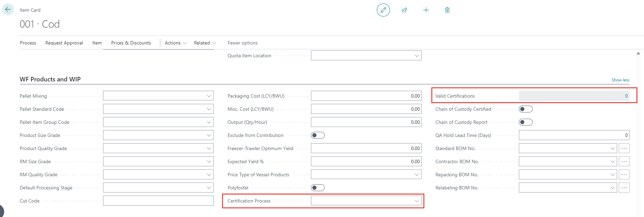Screen dimensions: 644x217
Task: Click the delete trash icon
Action: (x=447, y=10)
